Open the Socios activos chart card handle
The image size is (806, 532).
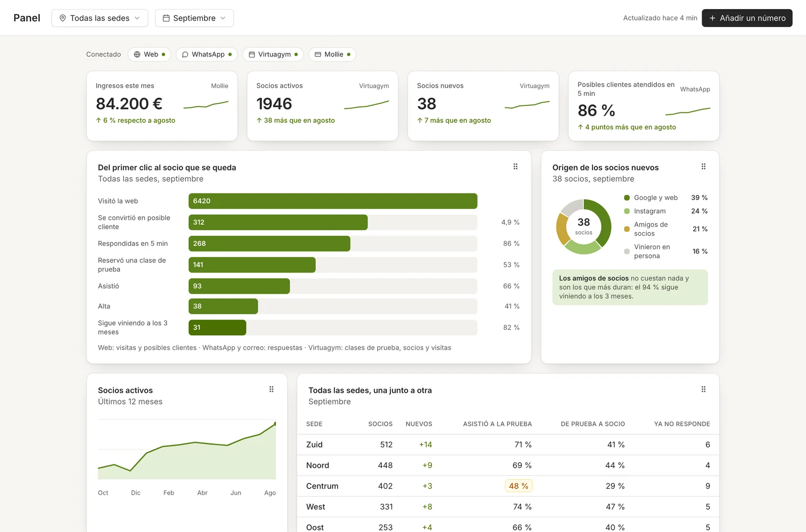[272, 389]
